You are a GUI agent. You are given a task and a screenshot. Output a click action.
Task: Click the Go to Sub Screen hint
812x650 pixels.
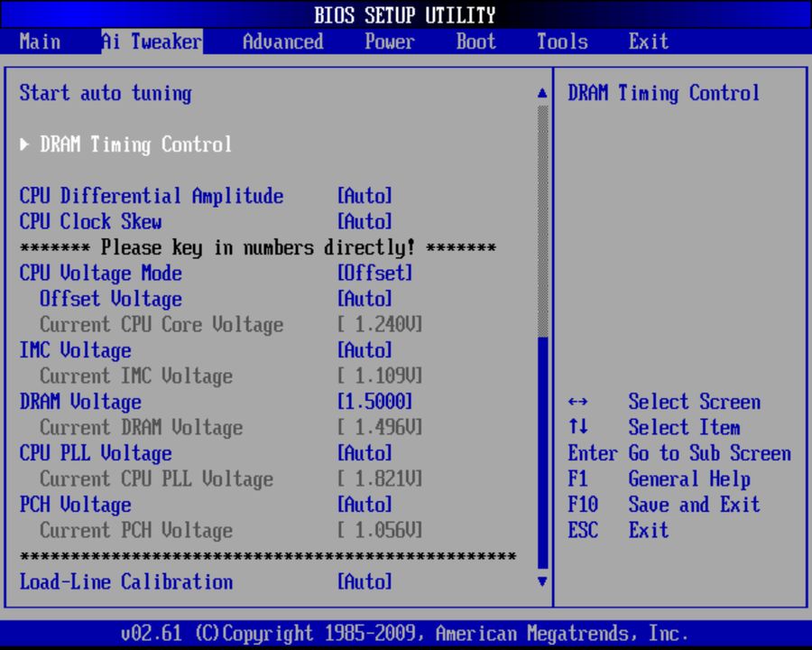coord(679,453)
